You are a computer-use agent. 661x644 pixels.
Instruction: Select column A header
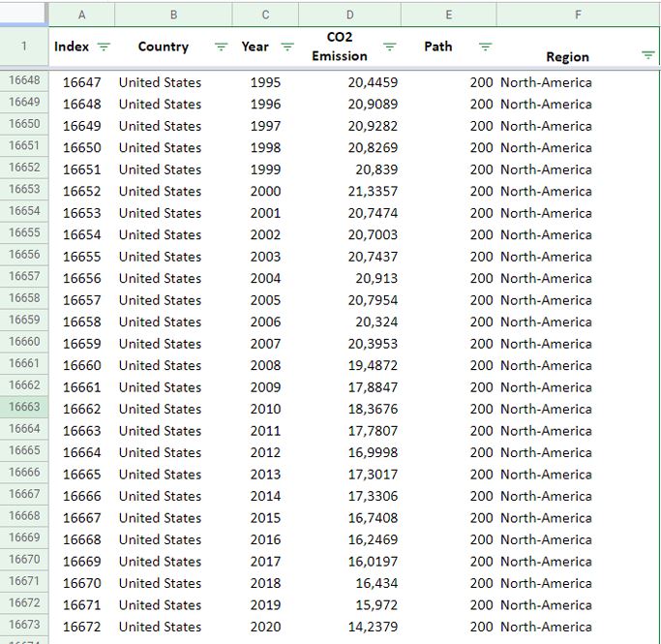coord(82,15)
